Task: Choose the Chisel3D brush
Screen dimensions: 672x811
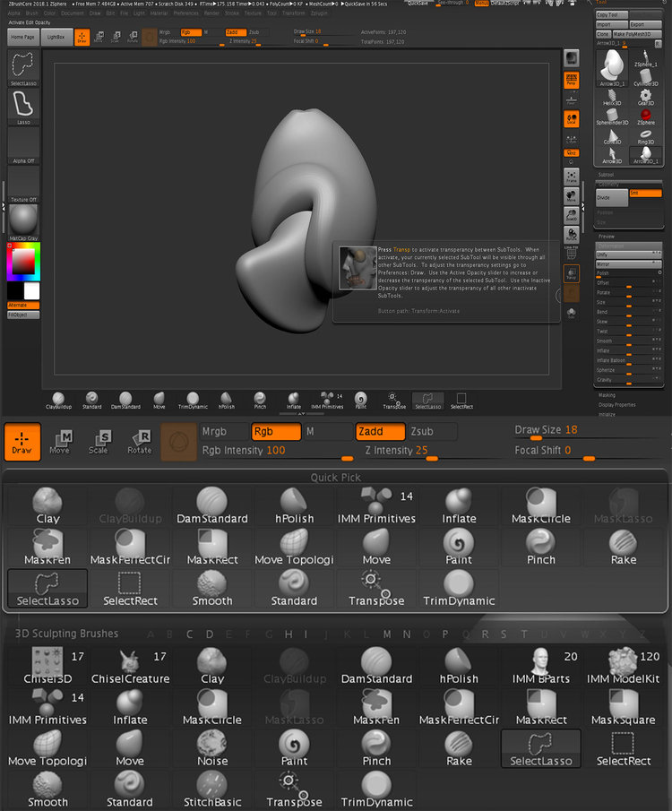Action: 47,666
